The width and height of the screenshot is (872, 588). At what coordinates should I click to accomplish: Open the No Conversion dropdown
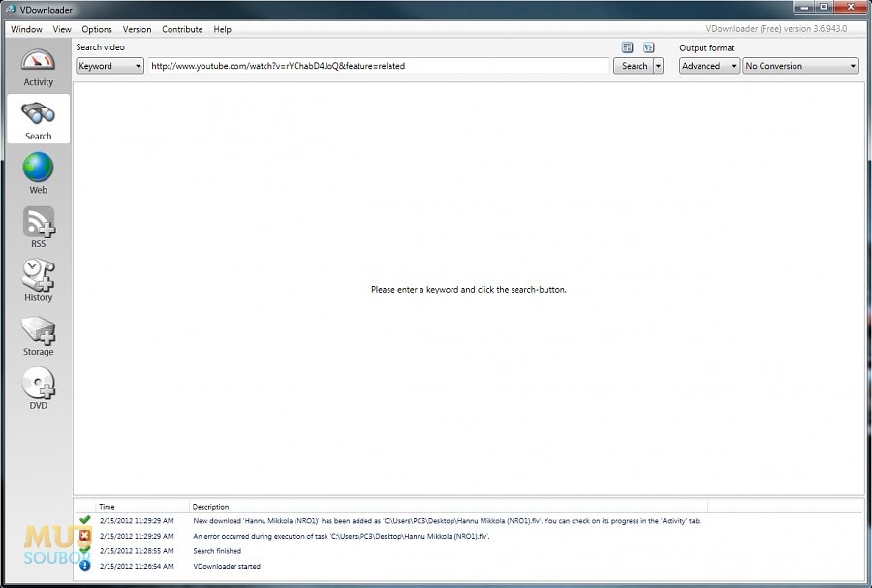coord(800,66)
